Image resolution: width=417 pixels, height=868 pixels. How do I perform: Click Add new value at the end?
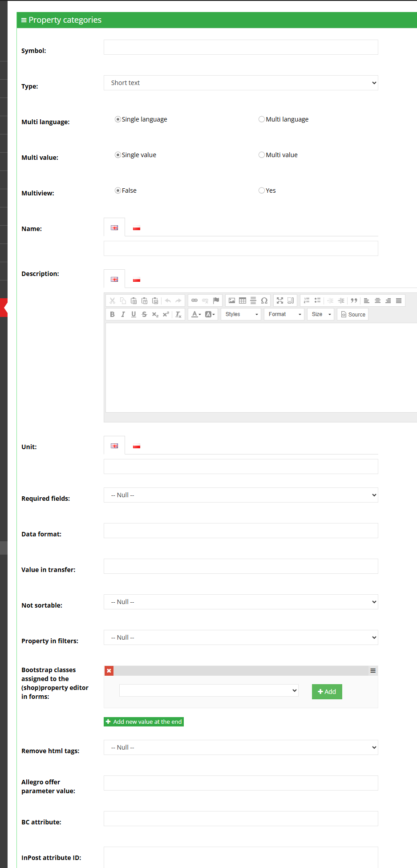[144, 722]
